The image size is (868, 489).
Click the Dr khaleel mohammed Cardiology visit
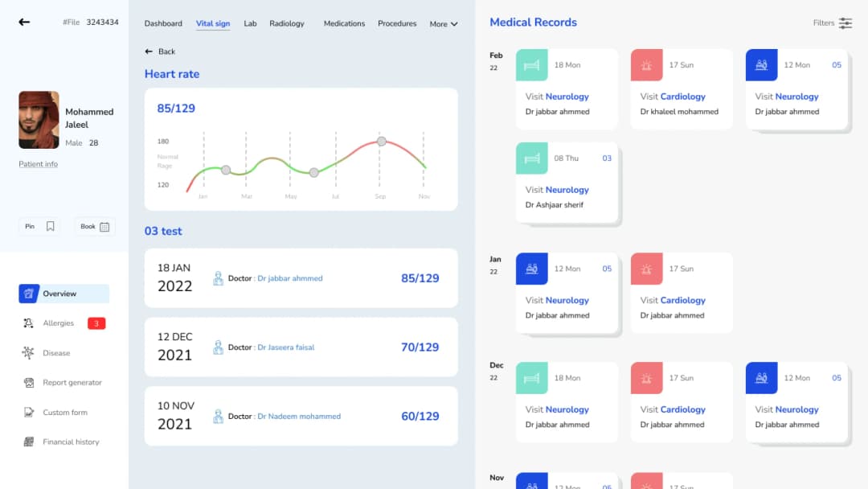682,89
